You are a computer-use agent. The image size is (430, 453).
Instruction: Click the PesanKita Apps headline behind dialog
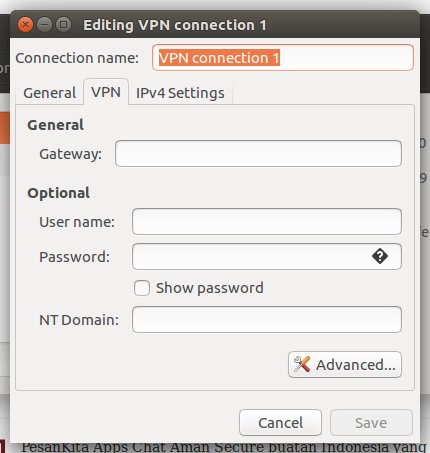point(224,447)
